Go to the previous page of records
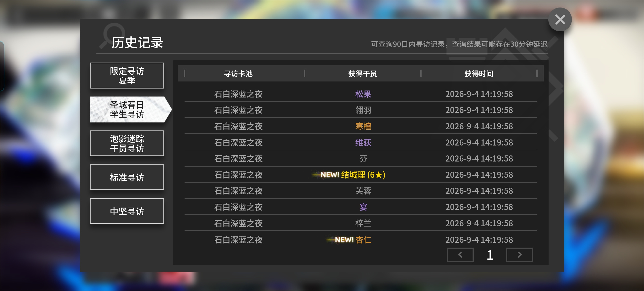The height and width of the screenshot is (291, 644). 460,255
